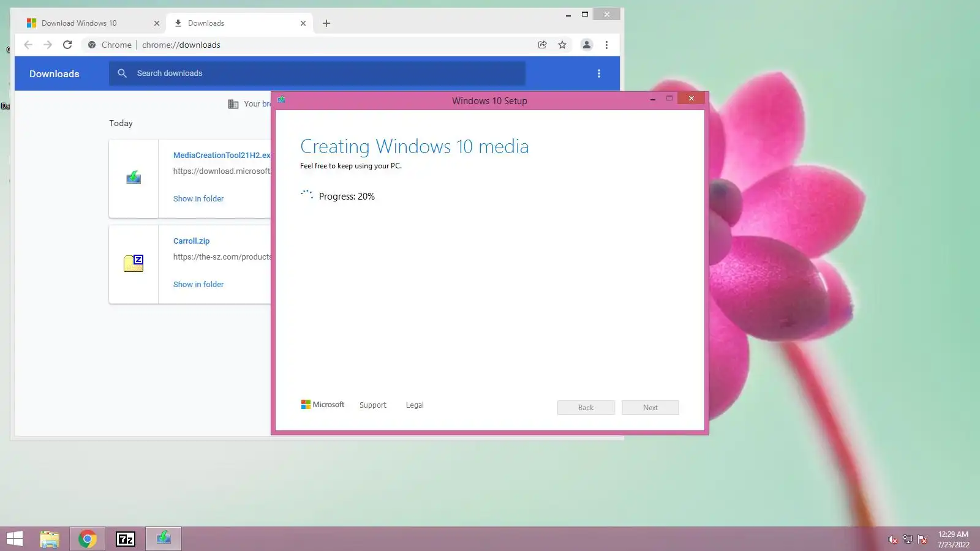The image size is (980, 551).
Task: Click the muted volume tray icon
Action: tap(892, 539)
